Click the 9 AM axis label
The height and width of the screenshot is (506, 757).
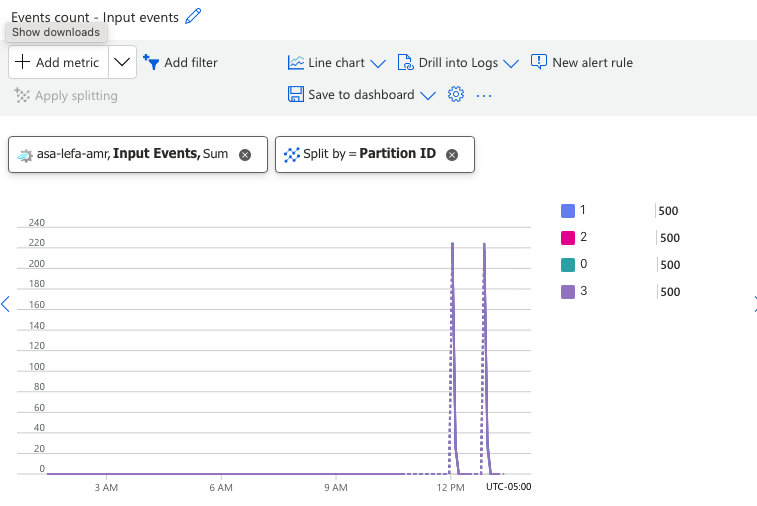336,488
